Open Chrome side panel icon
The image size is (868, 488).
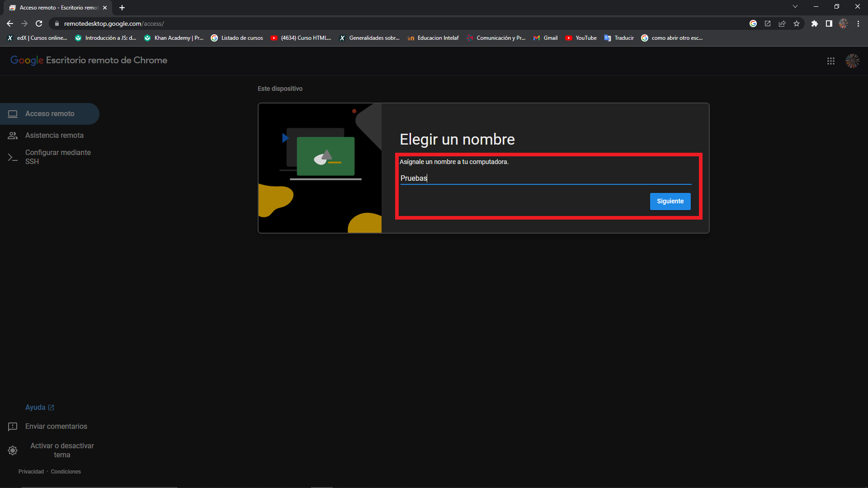click(829, 23)
